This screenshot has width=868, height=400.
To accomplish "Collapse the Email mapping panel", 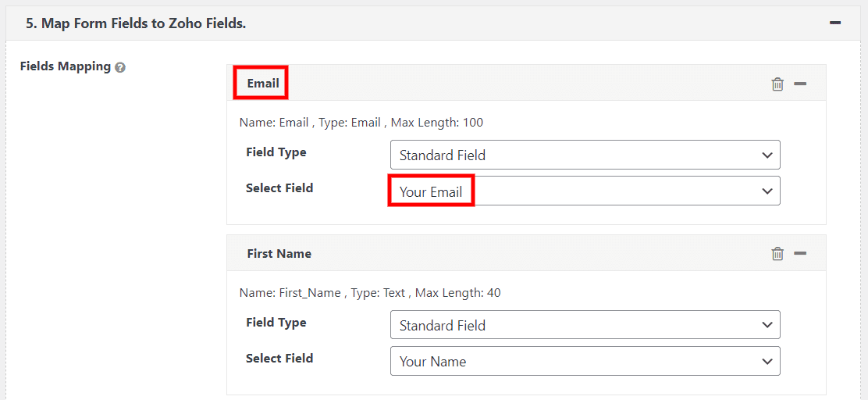I will click(x=800, y=84).
